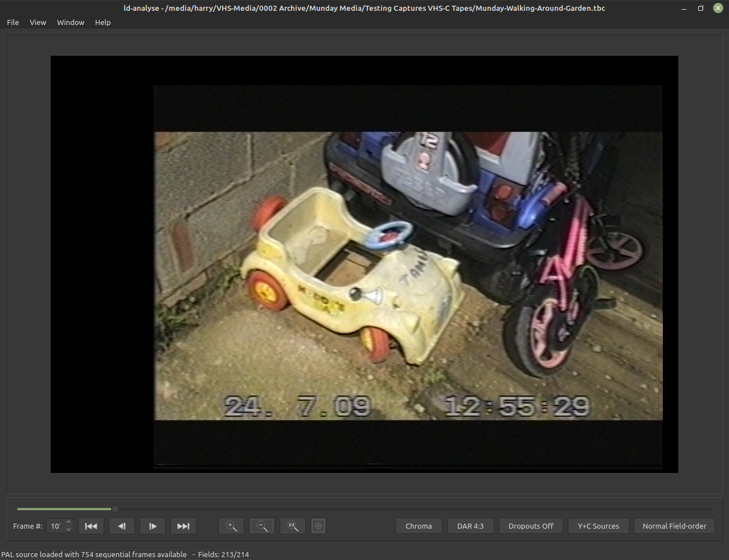
Task: Toggle the Dropouts Off button
Action: point(531,526)
